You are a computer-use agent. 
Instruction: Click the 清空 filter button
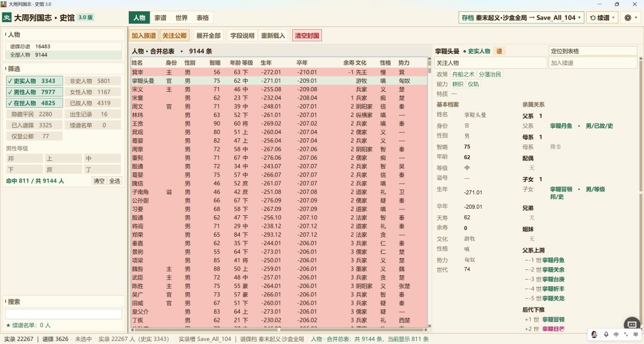99,181
